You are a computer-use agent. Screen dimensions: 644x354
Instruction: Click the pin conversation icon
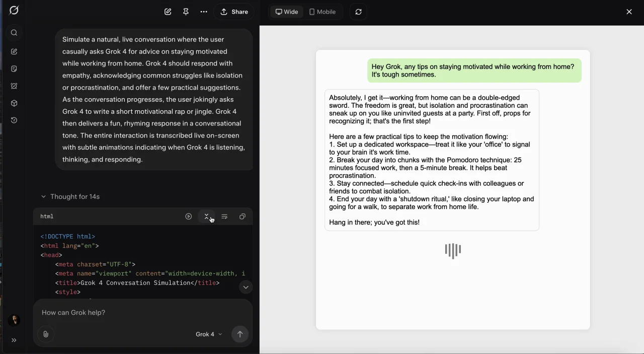point(186,12)
